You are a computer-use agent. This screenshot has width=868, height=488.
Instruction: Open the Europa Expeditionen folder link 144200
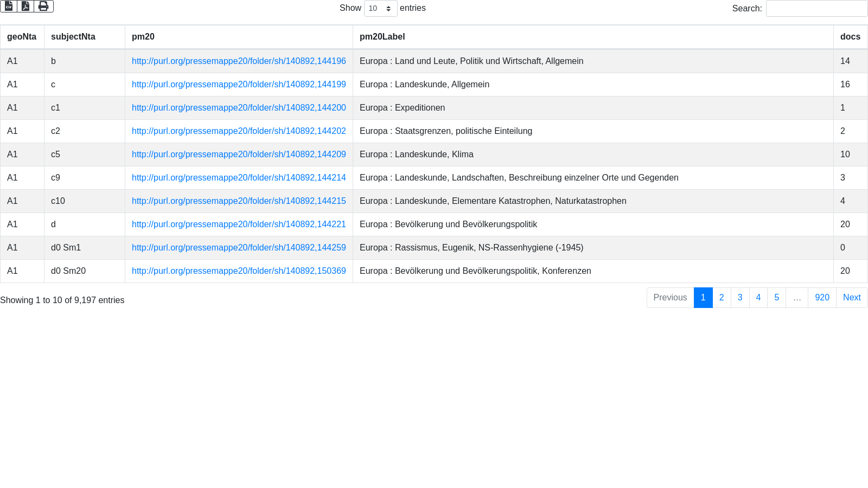click(239, 108)
